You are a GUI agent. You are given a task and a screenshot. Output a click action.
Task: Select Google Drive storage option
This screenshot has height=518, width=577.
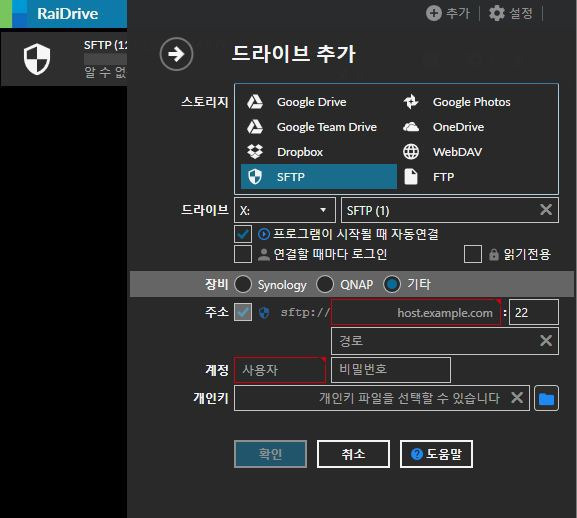(x=319, y=102)
